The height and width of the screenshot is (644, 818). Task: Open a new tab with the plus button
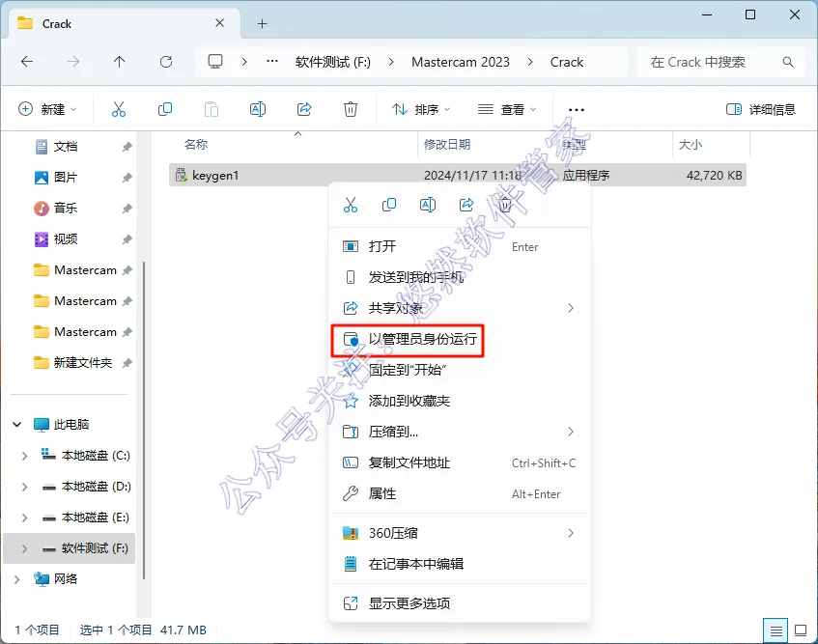(263, 23)
